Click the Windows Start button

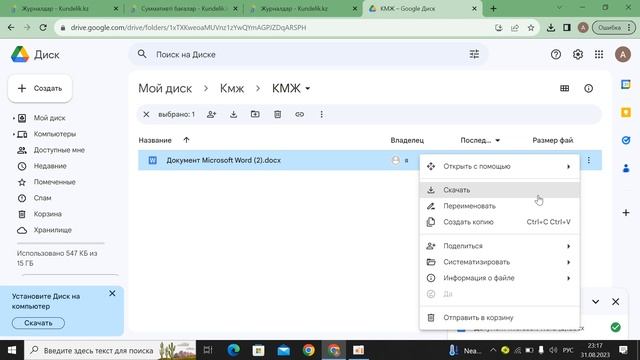tap(12, 350)
